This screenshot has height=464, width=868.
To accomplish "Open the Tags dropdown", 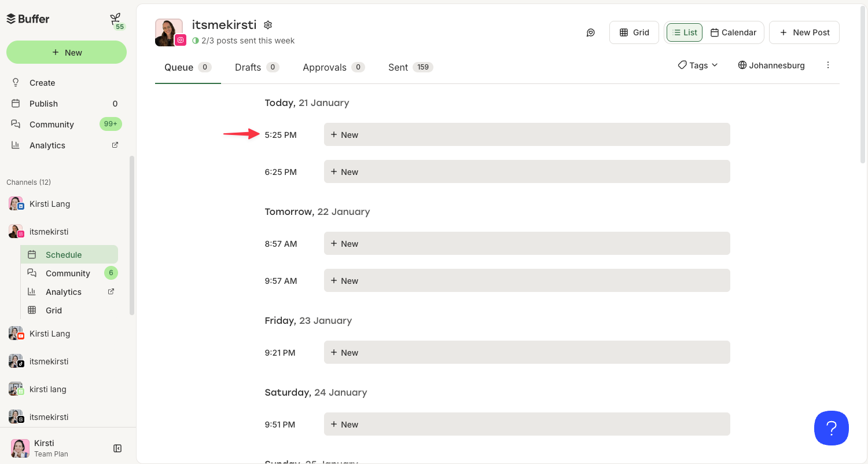I will [697, 65].
